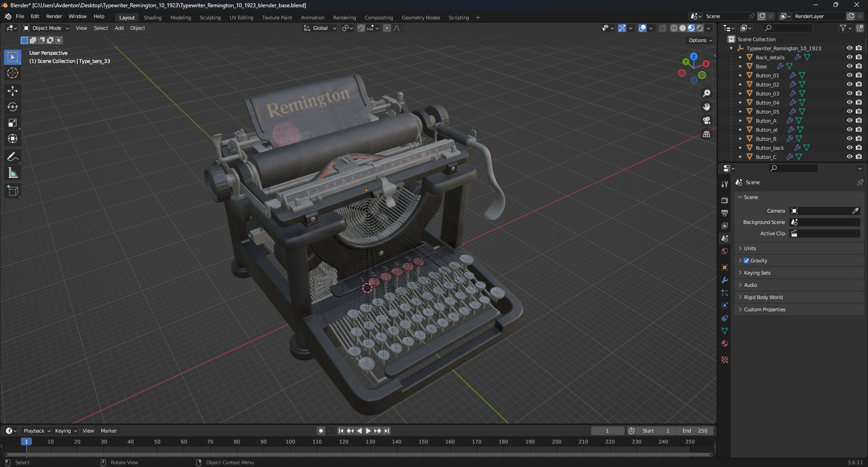Viewport: 868px width, 467px height.
Task: Jump to the timeline end frame
Action: tap(387, 431)
